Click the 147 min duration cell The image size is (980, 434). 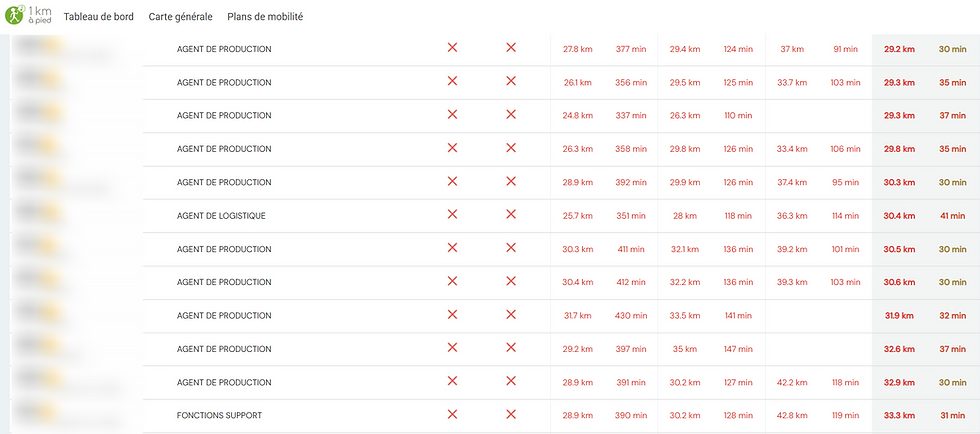pyautogui.click(x=738, y=349)
